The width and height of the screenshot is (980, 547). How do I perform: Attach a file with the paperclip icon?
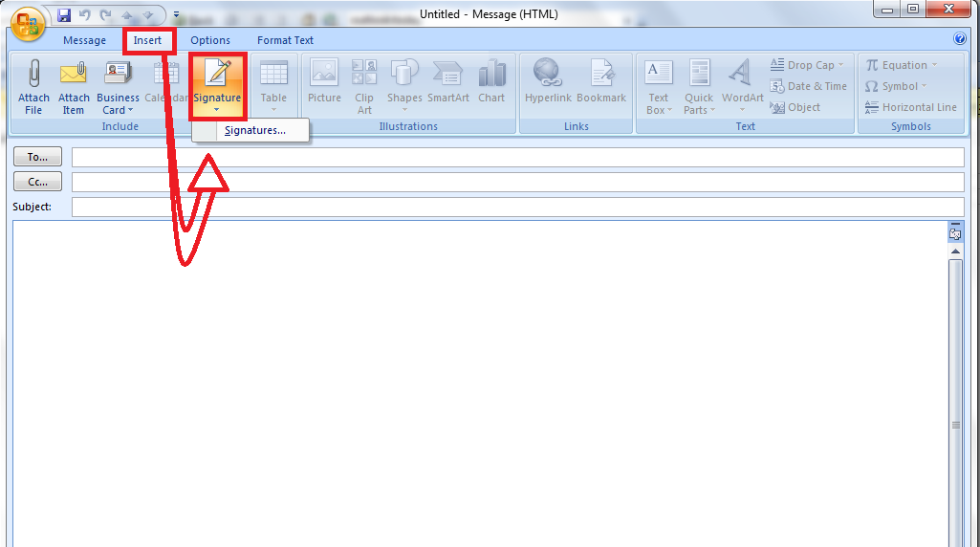point(33,86)
